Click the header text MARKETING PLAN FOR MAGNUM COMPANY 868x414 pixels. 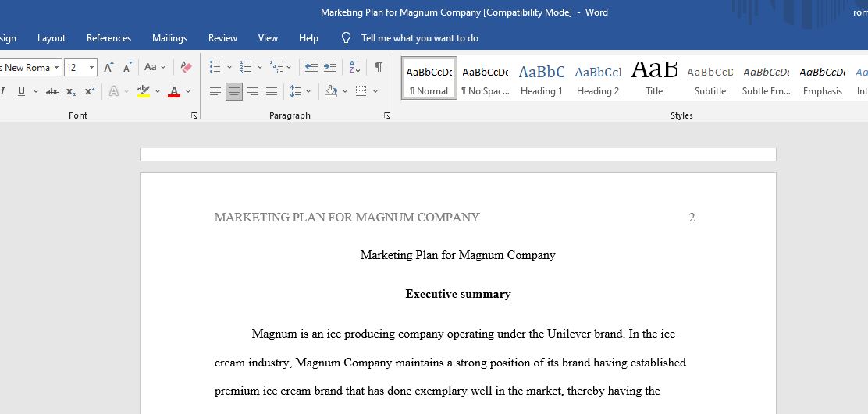[347, 218]
